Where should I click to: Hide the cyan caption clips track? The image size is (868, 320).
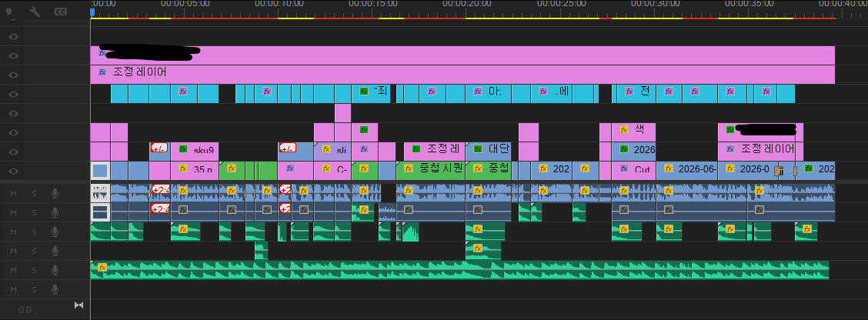click(x=14, y=94)
